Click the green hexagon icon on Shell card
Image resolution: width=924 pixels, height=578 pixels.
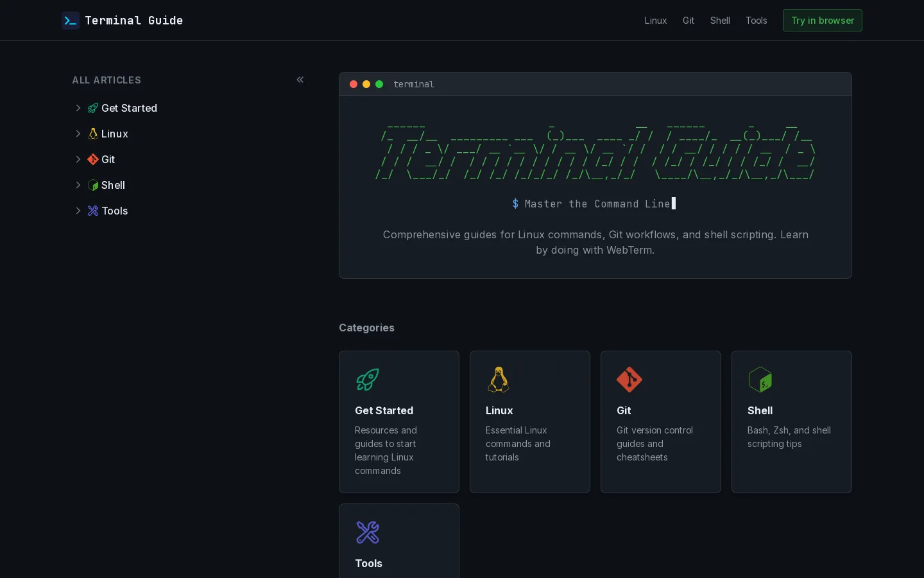point(760,380)
